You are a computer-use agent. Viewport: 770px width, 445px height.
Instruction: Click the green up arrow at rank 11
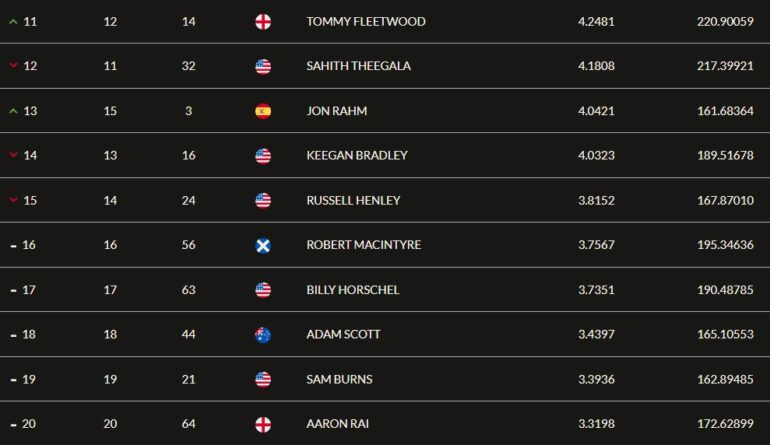13,22
